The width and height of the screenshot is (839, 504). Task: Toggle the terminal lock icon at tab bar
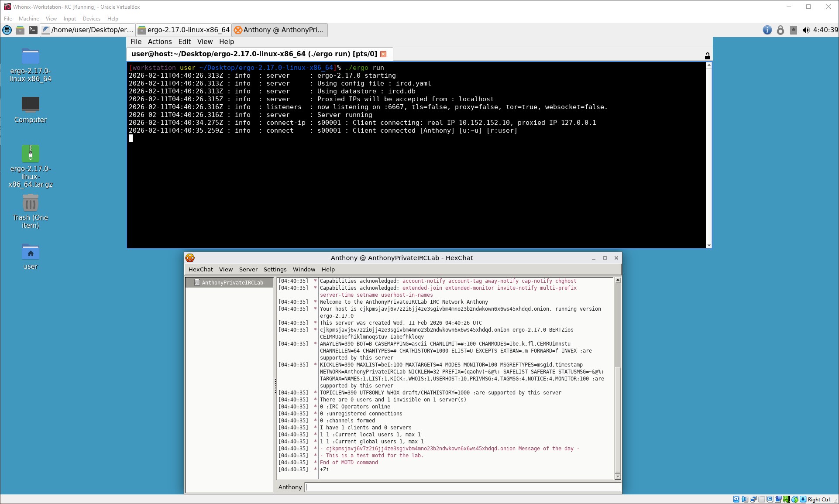pos(707,56)
